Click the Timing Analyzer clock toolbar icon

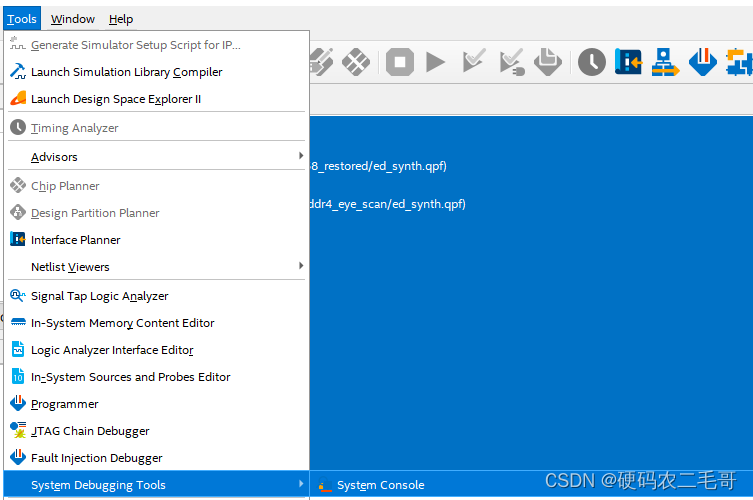pos(592,62)
